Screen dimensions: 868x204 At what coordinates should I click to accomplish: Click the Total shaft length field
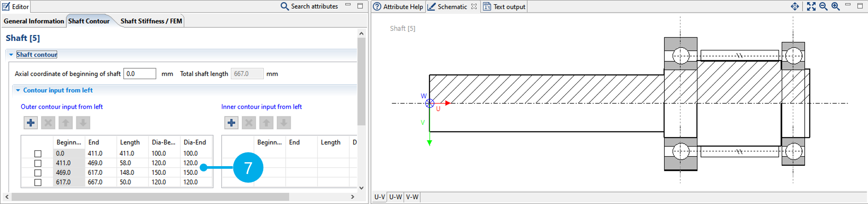(247, 74)
